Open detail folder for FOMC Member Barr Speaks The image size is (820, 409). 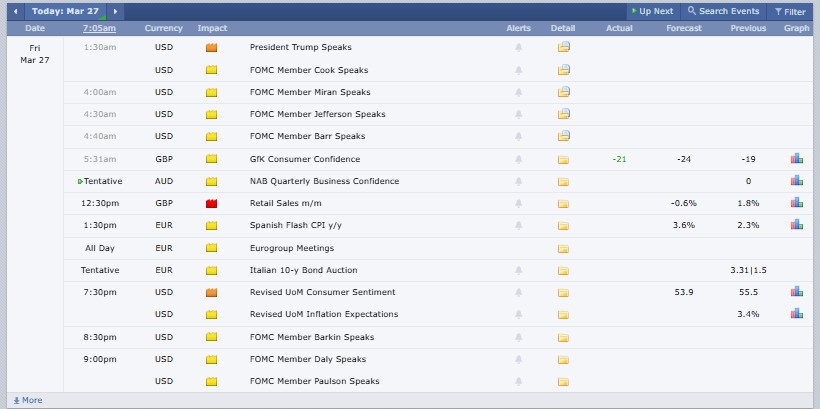563,136
